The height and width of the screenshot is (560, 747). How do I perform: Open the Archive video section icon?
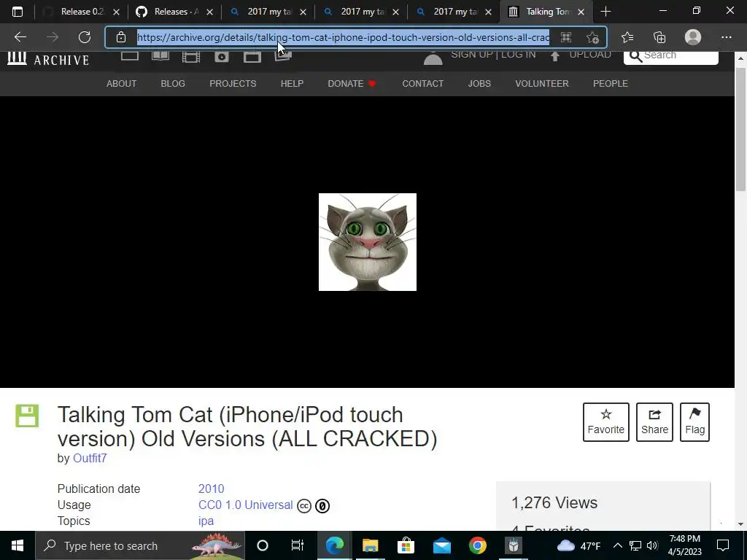[191, 57]
